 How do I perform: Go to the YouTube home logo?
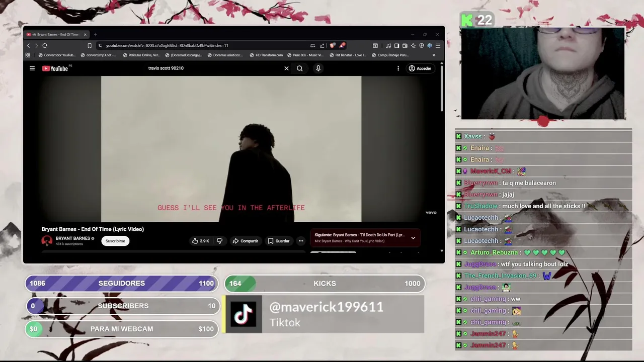pos(55,68)
